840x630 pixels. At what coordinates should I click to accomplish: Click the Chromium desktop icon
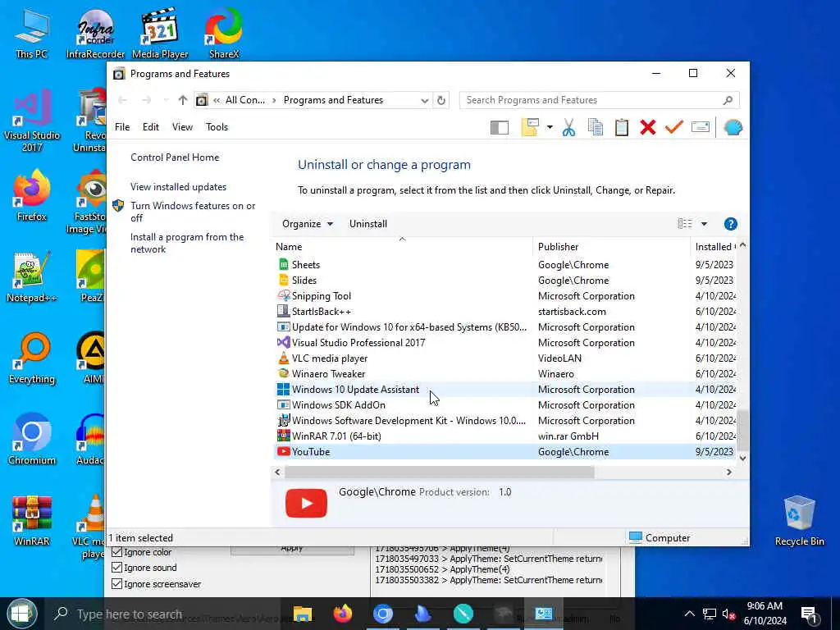point(32,440)
